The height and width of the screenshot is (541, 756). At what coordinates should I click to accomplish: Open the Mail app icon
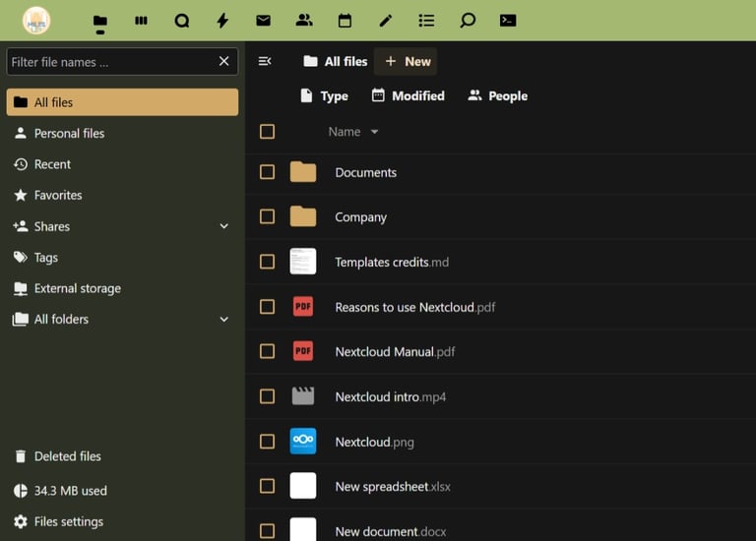(263, 20)
